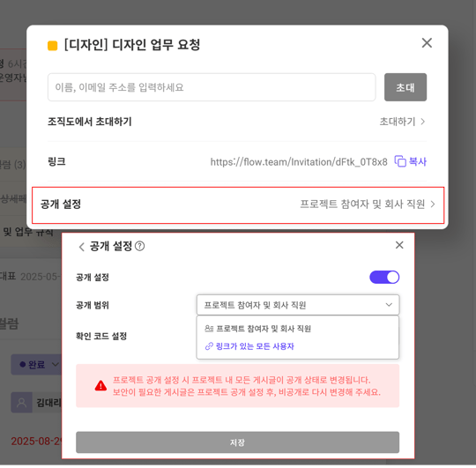The image size is (476, 468).
Task: Click the 초대 button
Action: coord(405,87)
